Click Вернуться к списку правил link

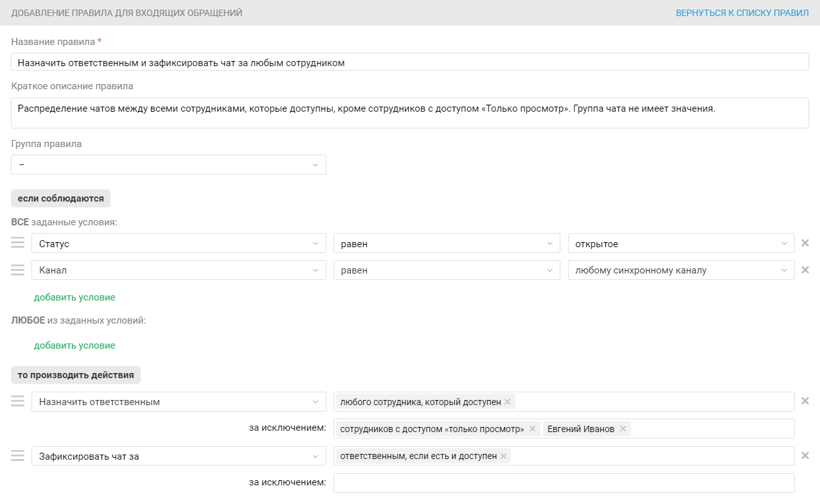point(742,13)
